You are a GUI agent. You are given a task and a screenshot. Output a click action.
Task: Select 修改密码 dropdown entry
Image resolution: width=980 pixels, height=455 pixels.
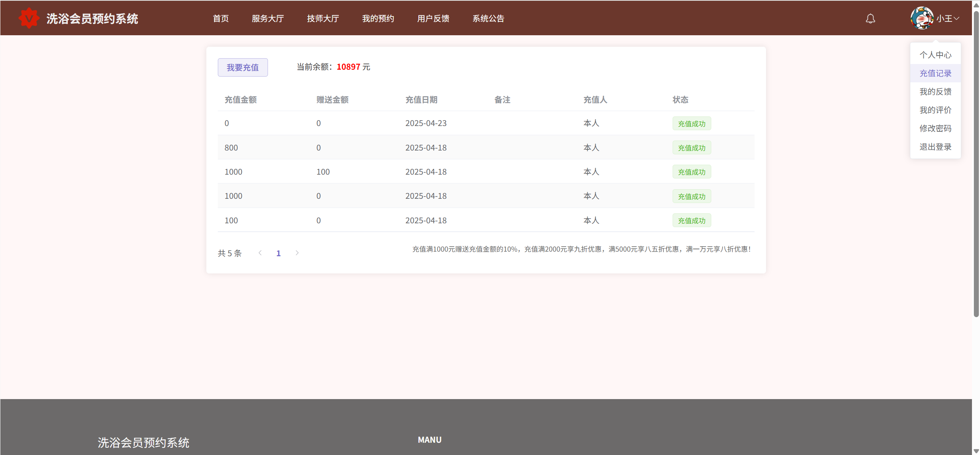coord(935,128)
